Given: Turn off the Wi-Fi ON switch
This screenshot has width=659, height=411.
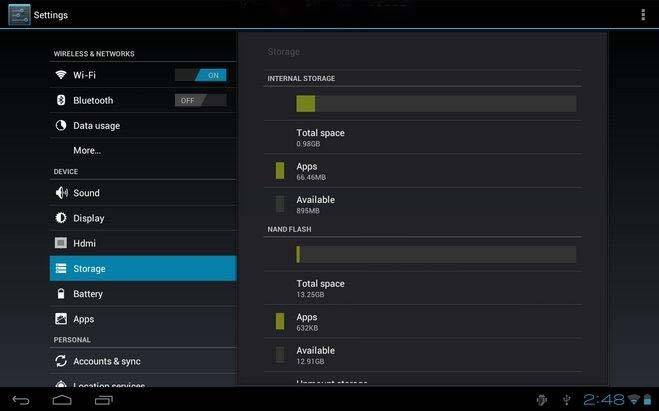Looking at the screenshot, I should pyautogui.click(x=201, y=75).
